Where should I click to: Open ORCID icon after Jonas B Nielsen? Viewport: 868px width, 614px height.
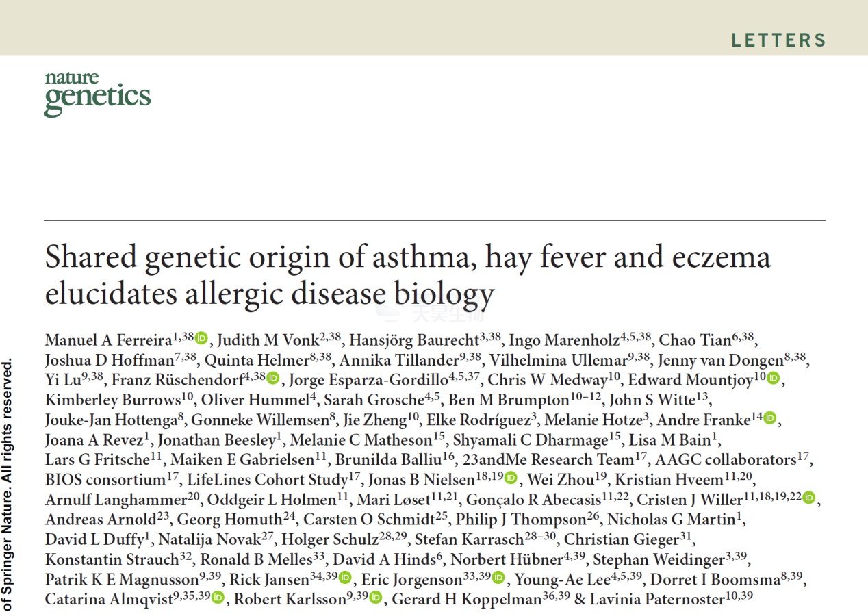(x=511, y=478)
